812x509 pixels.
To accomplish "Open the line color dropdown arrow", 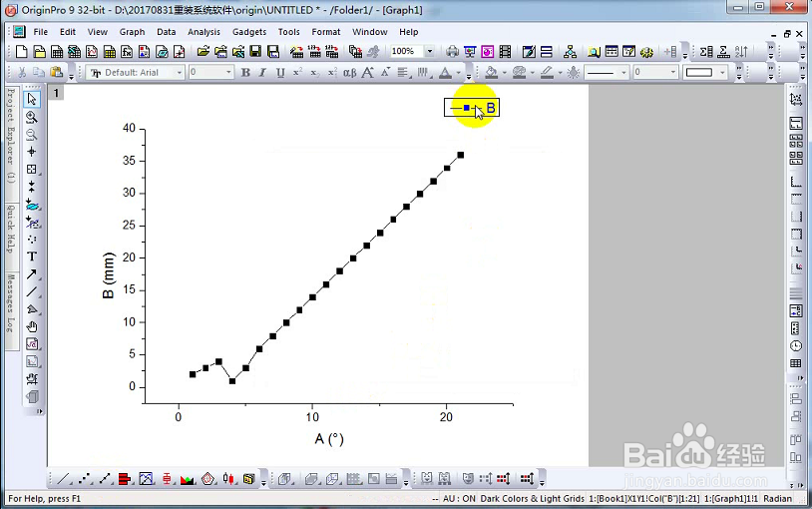I will (x=561, y=73).
